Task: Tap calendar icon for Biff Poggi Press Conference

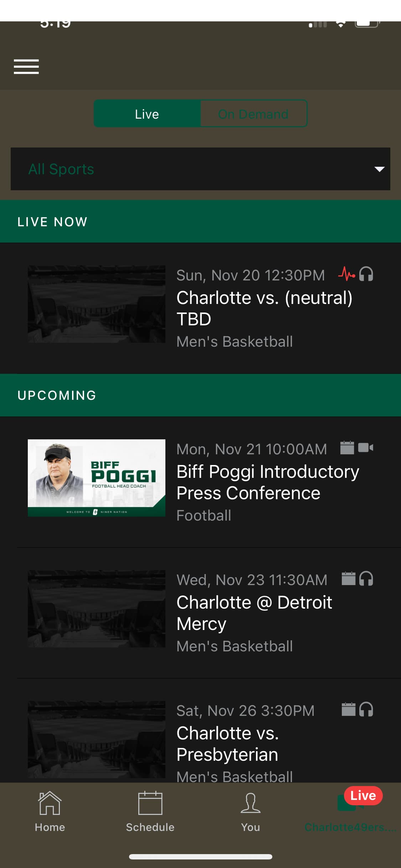Action: click(x=347, y=448)
